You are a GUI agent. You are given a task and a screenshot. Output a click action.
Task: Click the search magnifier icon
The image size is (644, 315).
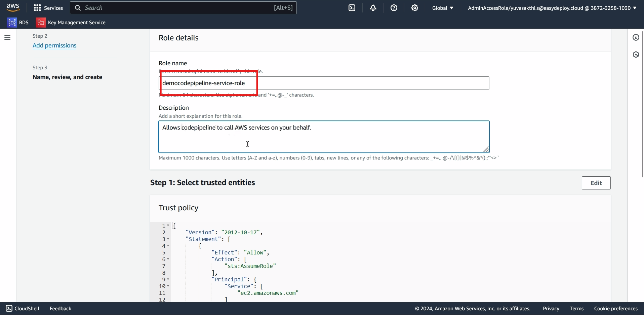click(78, 8)
